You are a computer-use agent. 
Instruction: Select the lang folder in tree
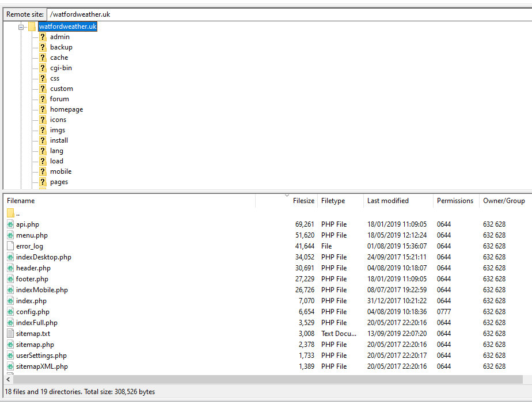pos(56,151)
